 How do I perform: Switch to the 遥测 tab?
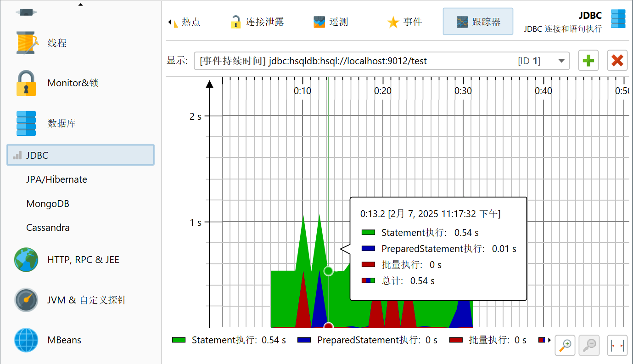click(331, 22)
